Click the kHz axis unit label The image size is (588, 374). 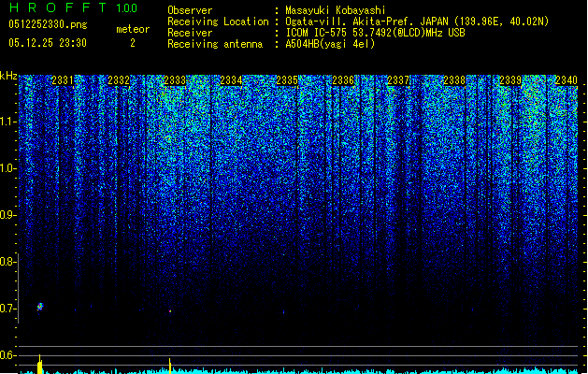pos(8,76)
